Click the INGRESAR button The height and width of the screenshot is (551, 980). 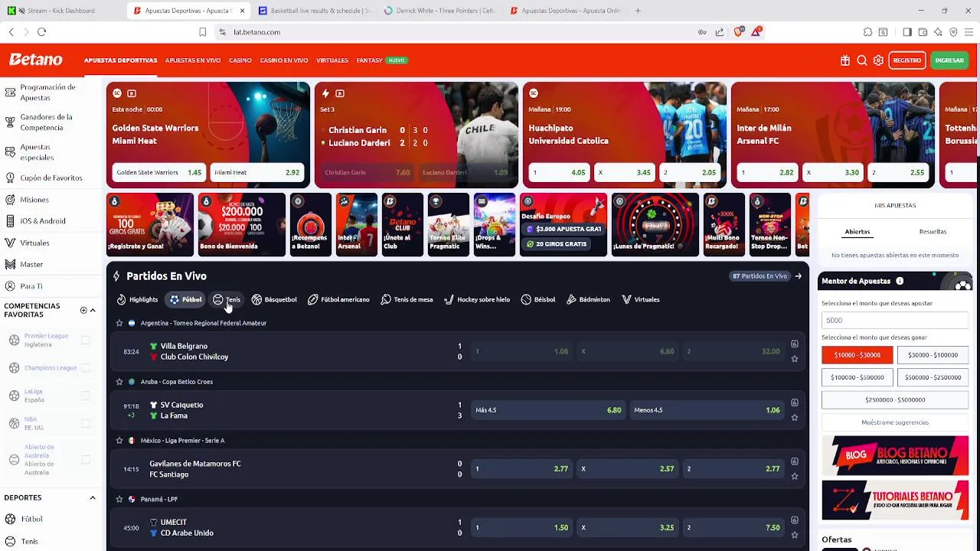click(x=949, y=60)
